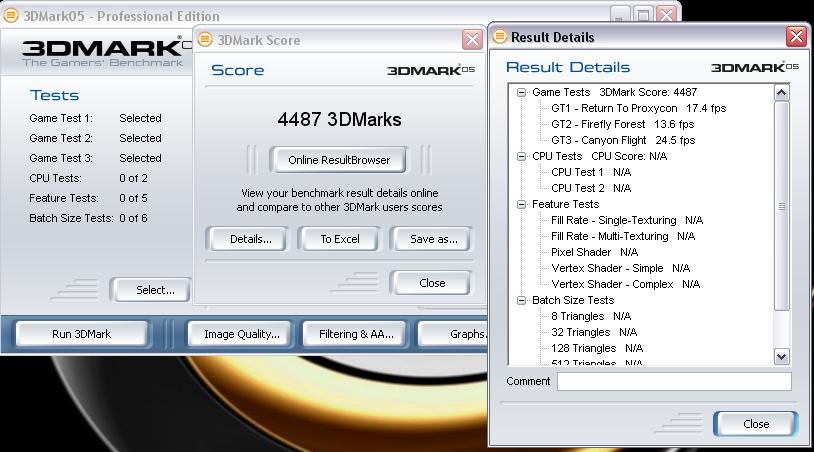Collapse the CPU Tests tree node

(x=522, y=156)
